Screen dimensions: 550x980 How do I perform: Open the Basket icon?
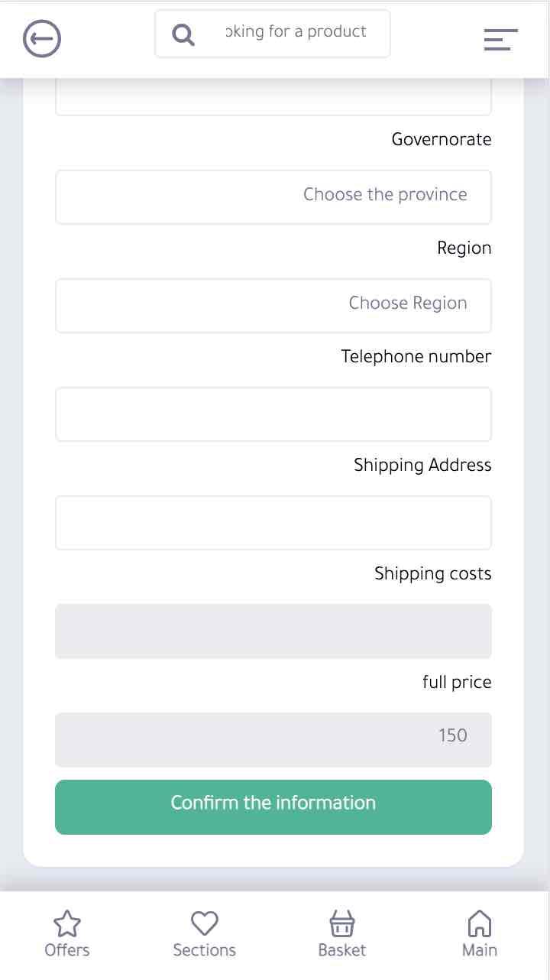click(341, 923)
